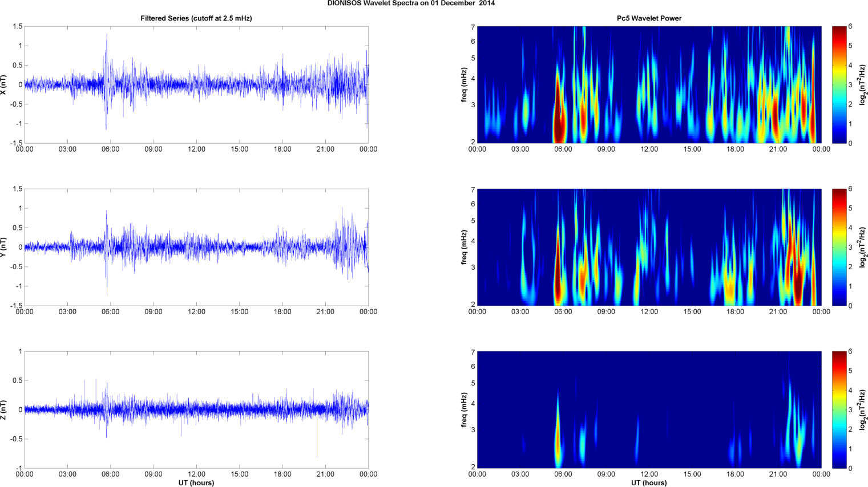Image resolution: width=868 pixels, height=487 pixels.
Task: Click the UT (hours) label under Z series
Action: (196, 482)
